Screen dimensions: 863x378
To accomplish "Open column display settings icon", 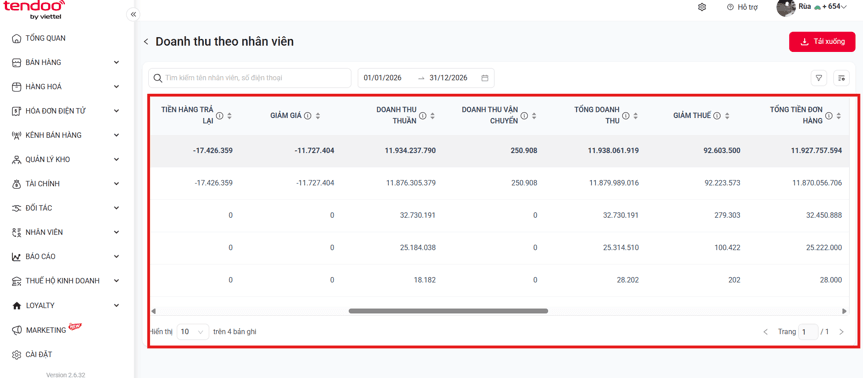I will tap(841, 78).
